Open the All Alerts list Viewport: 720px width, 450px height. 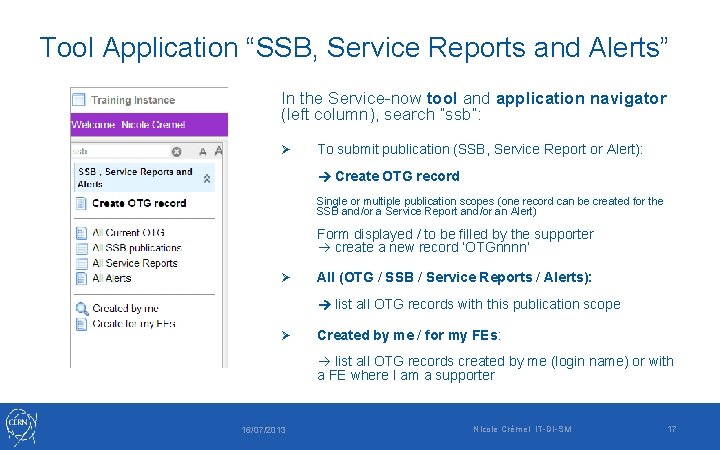click(x=112, y=278)
